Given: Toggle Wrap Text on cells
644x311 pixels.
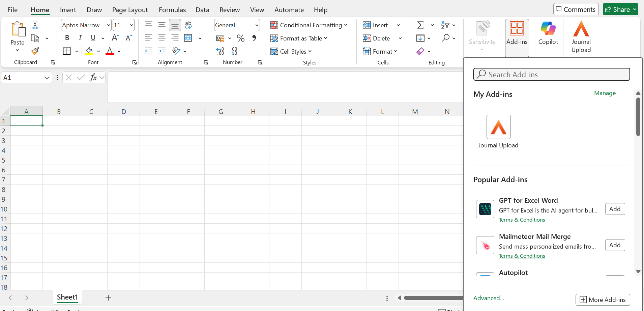Looking at the screenshot, I should [188, 25].
